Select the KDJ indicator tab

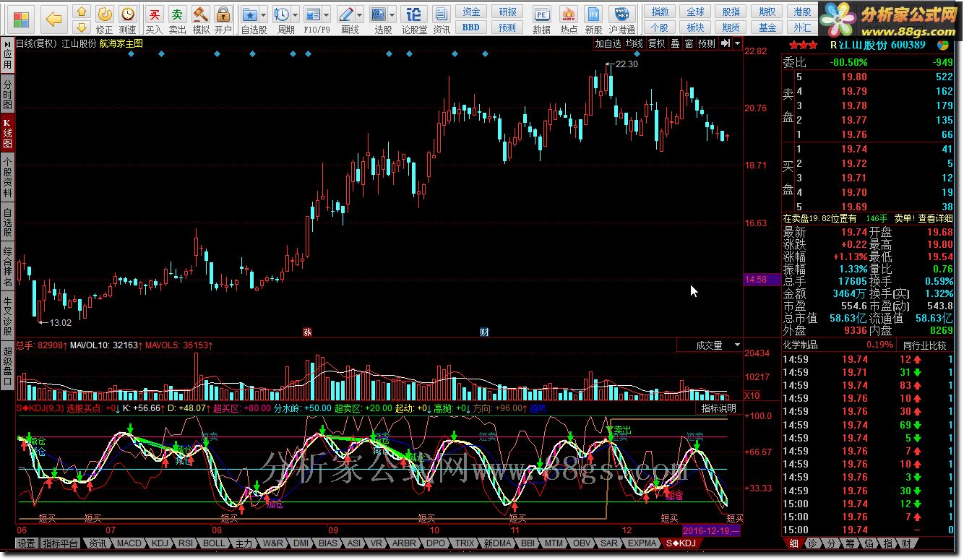(159, 543)
